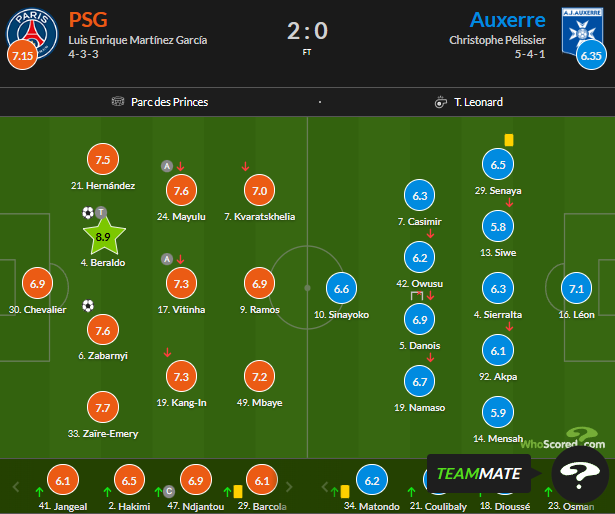This screenshot has width=615, height=514.
Task: Click the goal ball icon above Zabarnyi
Action: click(x=88, y=306)
